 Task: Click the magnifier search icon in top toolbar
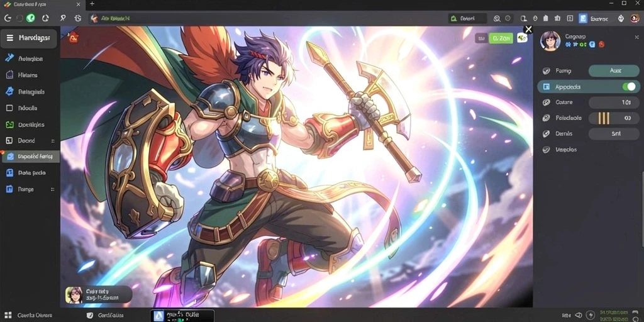coord(497,18)
